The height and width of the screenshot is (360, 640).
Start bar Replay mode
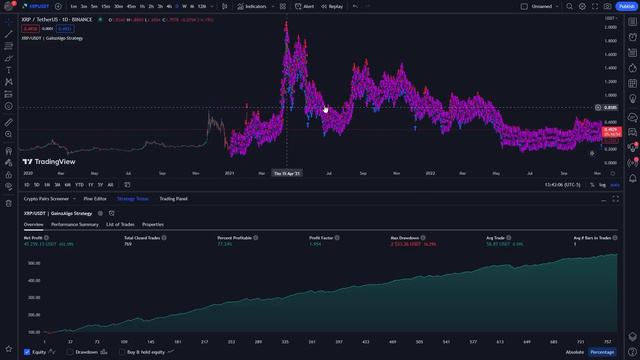pyautogui.click(x=332, y=7)
